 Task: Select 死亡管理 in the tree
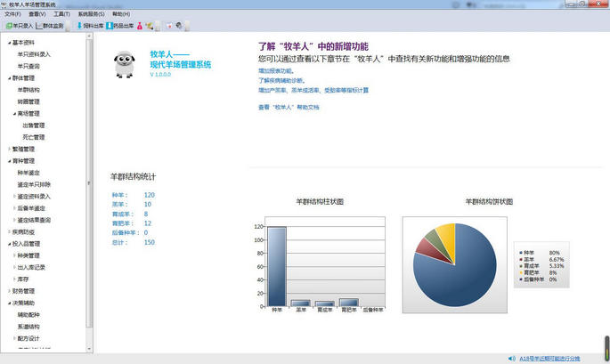tap(34, 137)
